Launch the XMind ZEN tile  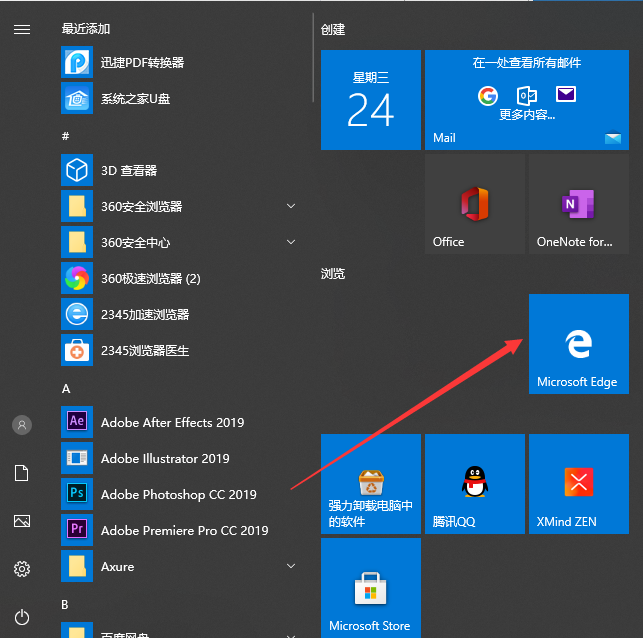tap(579, 484)
